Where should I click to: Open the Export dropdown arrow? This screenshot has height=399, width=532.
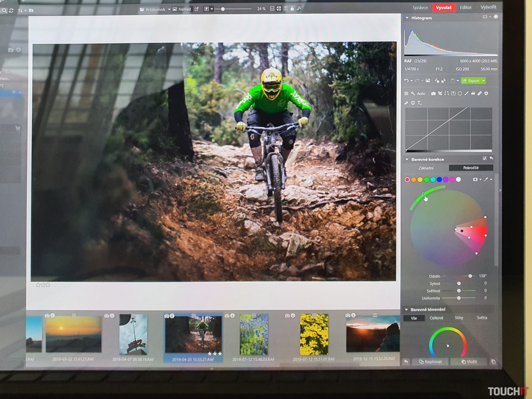pos(483,81)
